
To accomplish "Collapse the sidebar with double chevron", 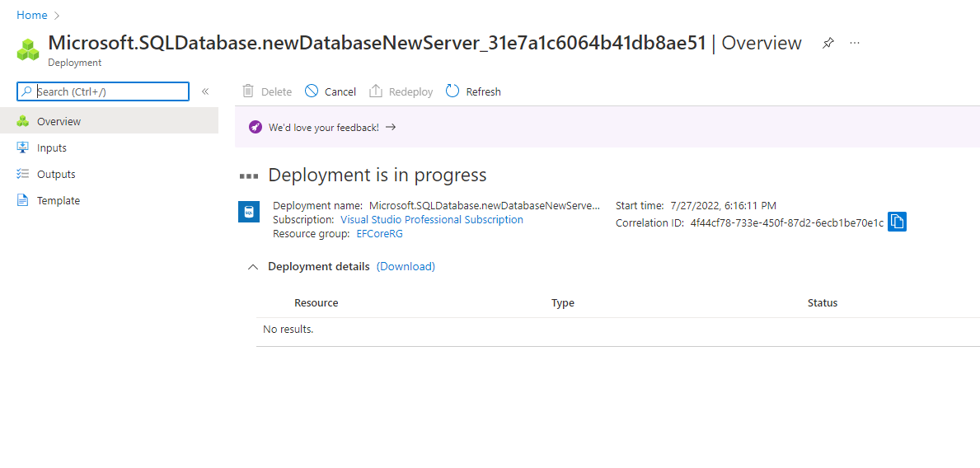I will pyautogui.click(x=205, y=91).
